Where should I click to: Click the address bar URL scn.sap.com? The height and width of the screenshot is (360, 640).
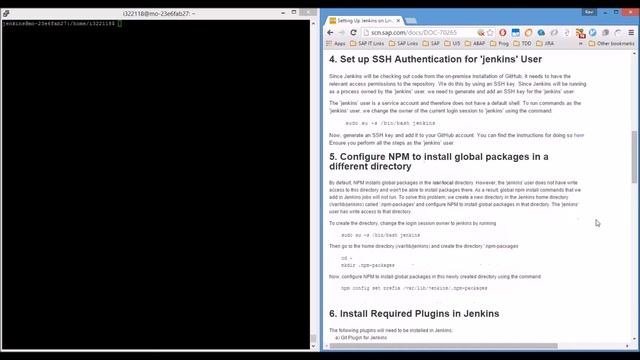[414, 32]
